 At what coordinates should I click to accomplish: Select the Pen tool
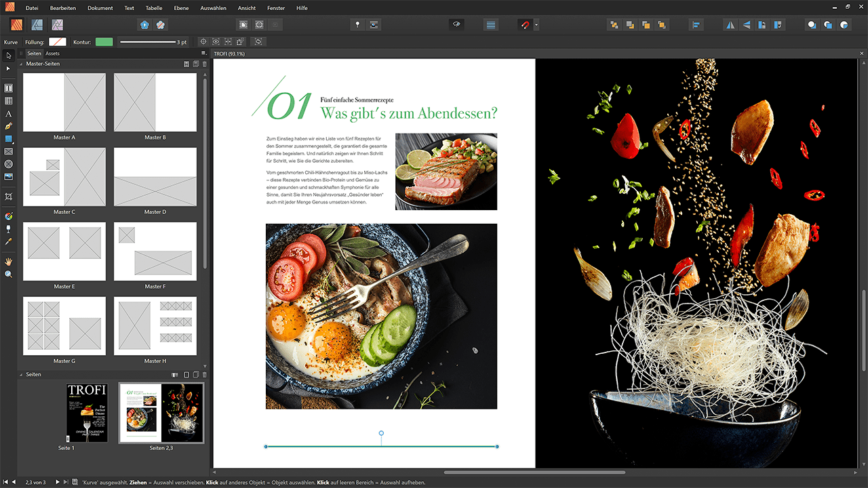[9, 126]
